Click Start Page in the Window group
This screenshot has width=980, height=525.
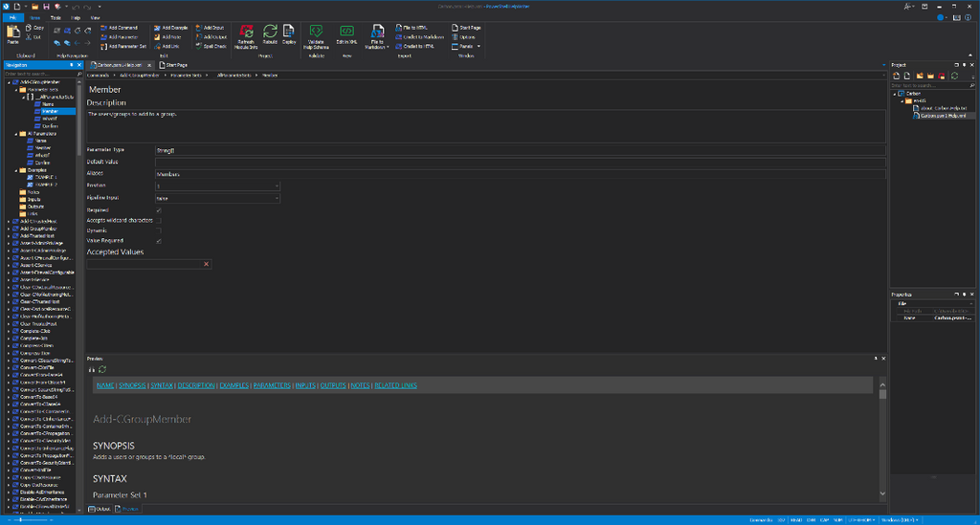[x=466, y=28]
